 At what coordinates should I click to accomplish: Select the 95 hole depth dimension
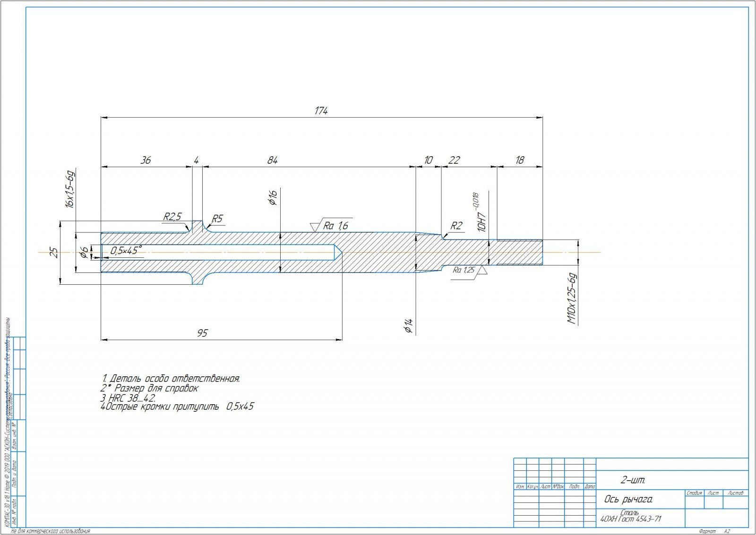coord(202,333)
